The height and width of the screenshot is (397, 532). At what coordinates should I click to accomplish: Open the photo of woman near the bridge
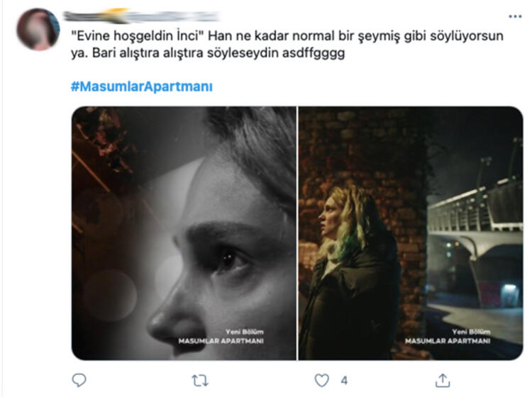(x=411, y=233)
